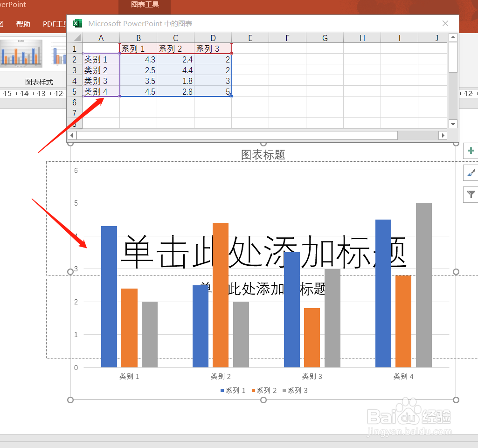Viewport: 478px width, 448px height.
Task: Click column header D in the spreadsheet
Action: pos(213,38)
